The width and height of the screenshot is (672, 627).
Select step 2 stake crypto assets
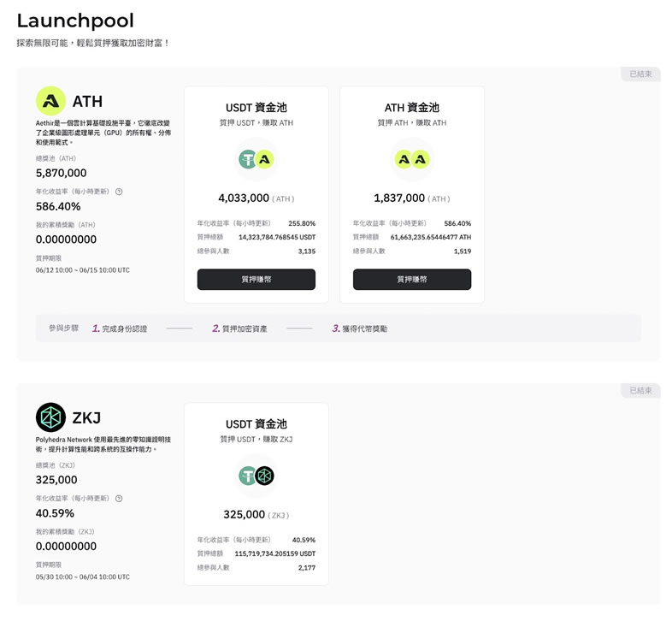click(x=239, y=328)
